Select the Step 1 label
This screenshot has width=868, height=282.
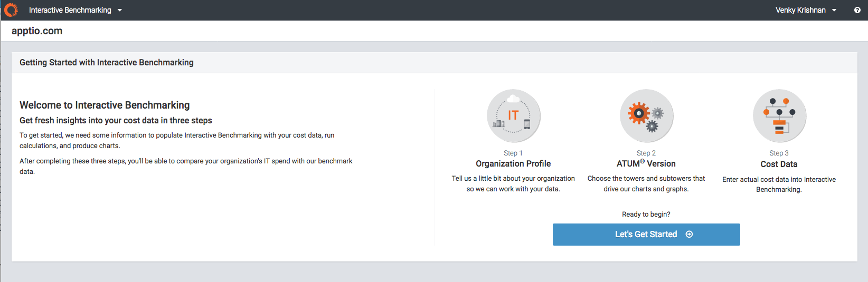(513, 153)
